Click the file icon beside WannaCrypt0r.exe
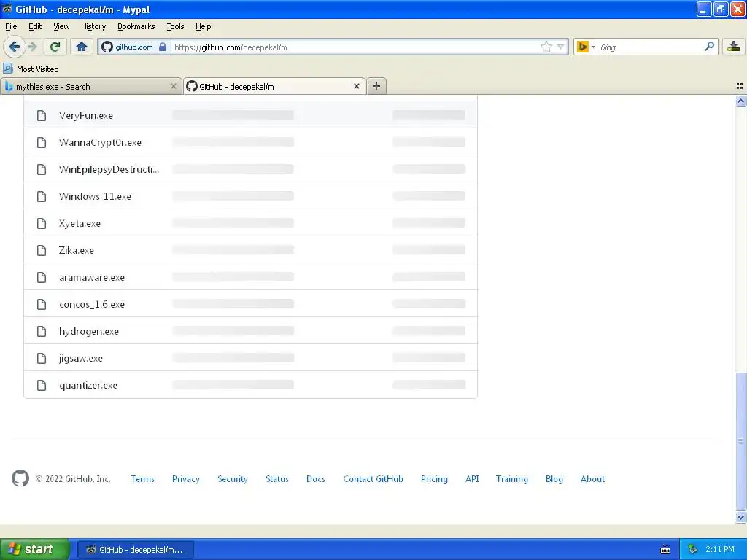 point(42,142)
